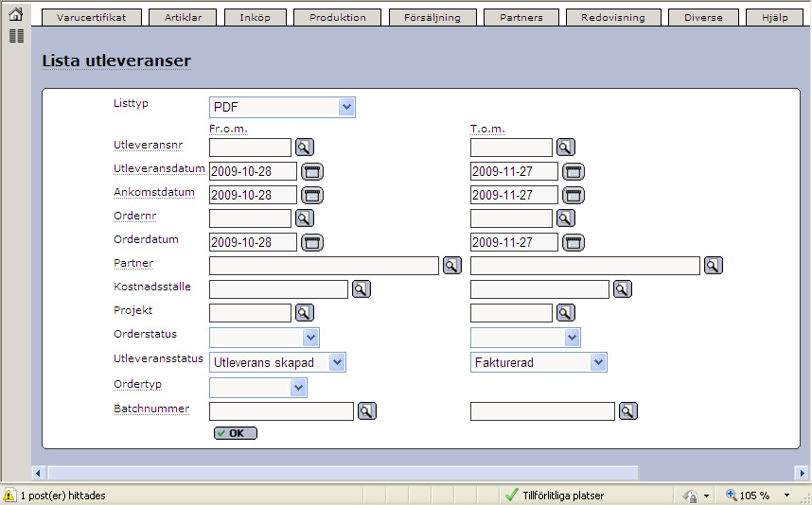Click the Ankomstdatum label link
Viewport: 812px width, 505px height.
[154, 193]
